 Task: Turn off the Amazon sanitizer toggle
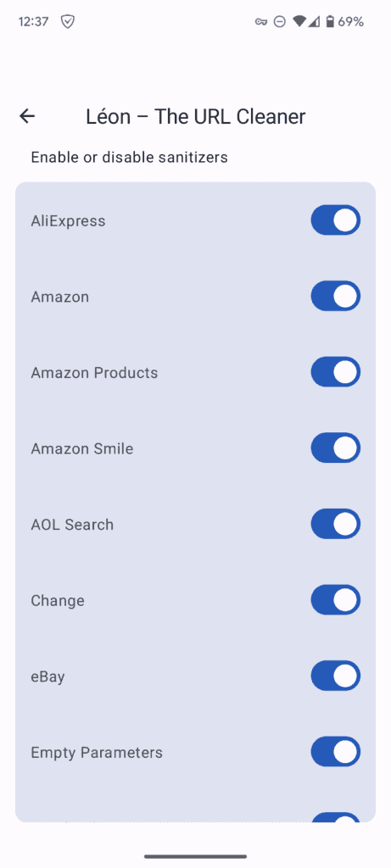(336, 296)
